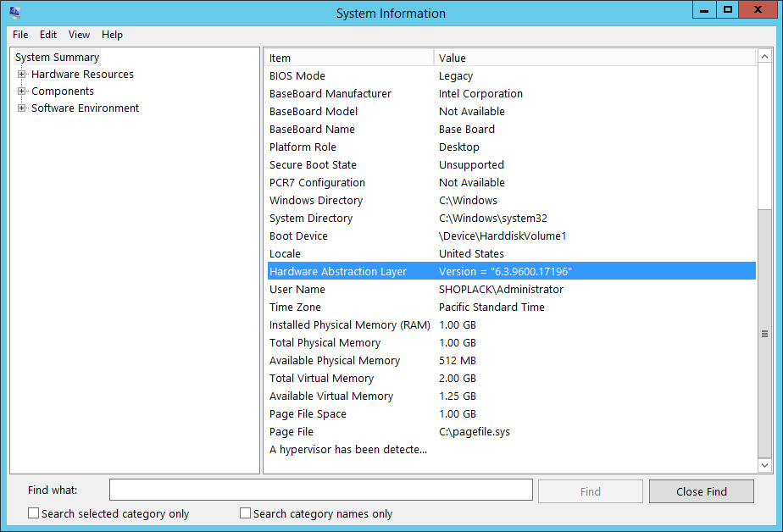This screenshot has width=783, height=532.
Task: Select the hypervisor has been detected row
Action: (511, 450)
